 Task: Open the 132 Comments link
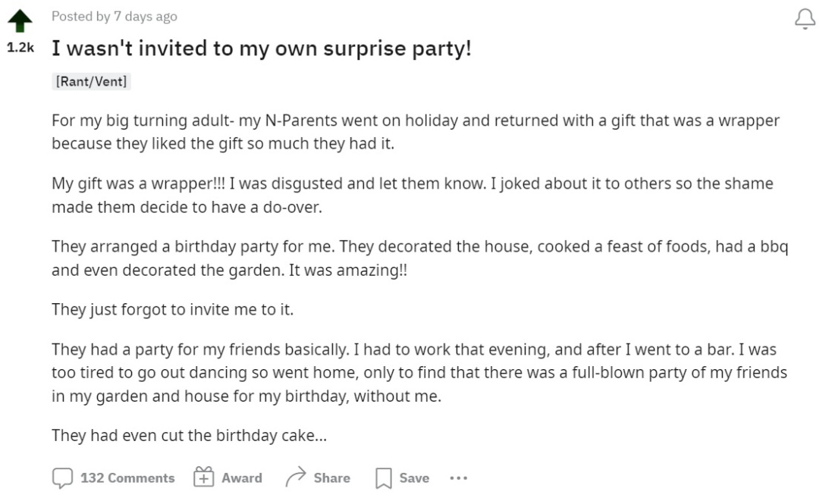pyautogui.click(x=127, y=478)
